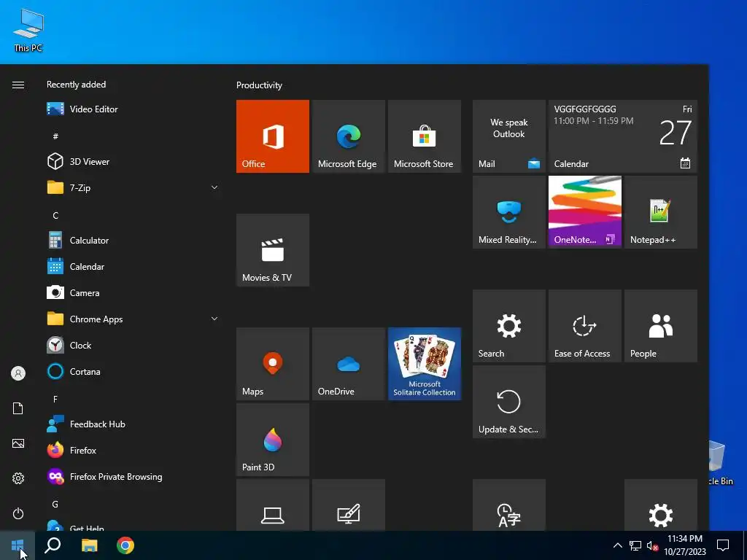The image size is (747, 560).
Task: Open the tile with the laptop icon
Action: 273,505
